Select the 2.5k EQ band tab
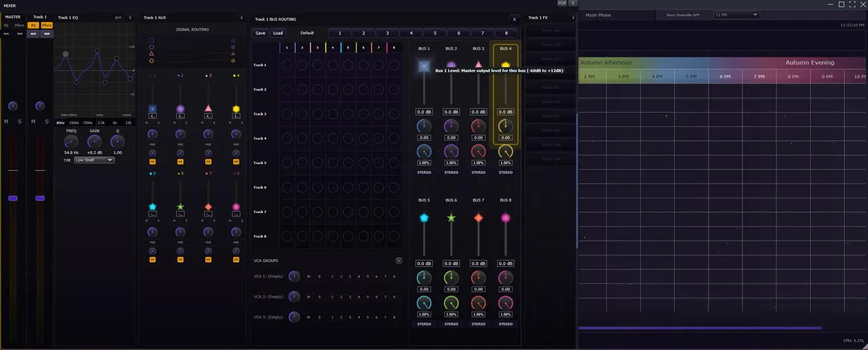868x350 pixels. click(101, 123)
